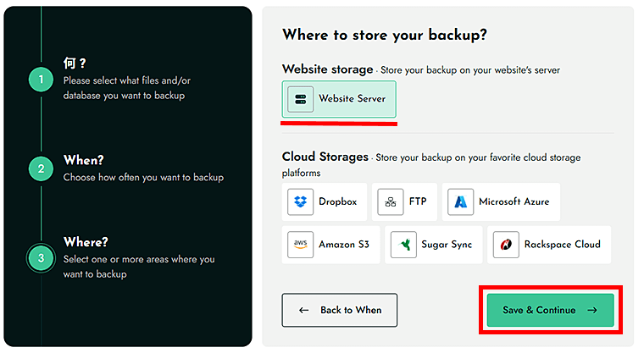This screenshot has width=644, height=353.
Task: Click the left arrow on Back to When
Action: click(304, 311)
